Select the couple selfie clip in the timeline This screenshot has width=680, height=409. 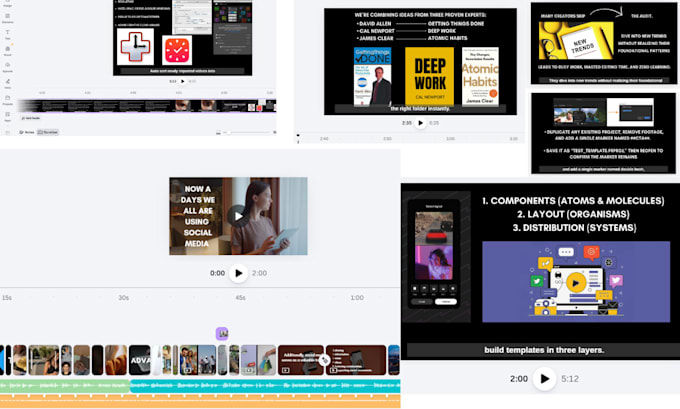click(x=189, y=360)
